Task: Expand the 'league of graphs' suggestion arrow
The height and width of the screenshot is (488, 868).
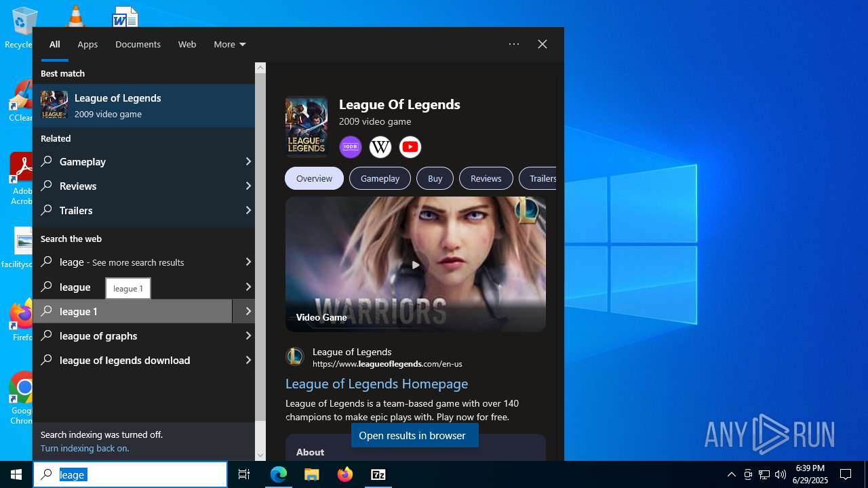Action: click(x=248, y=335)
